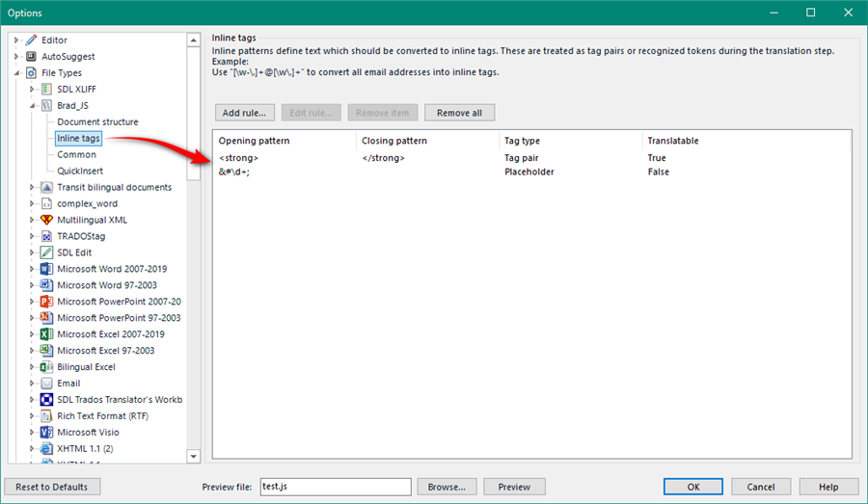Click the Brad_JS file type icon
This screenshot has height=504, width=868.
47,106
